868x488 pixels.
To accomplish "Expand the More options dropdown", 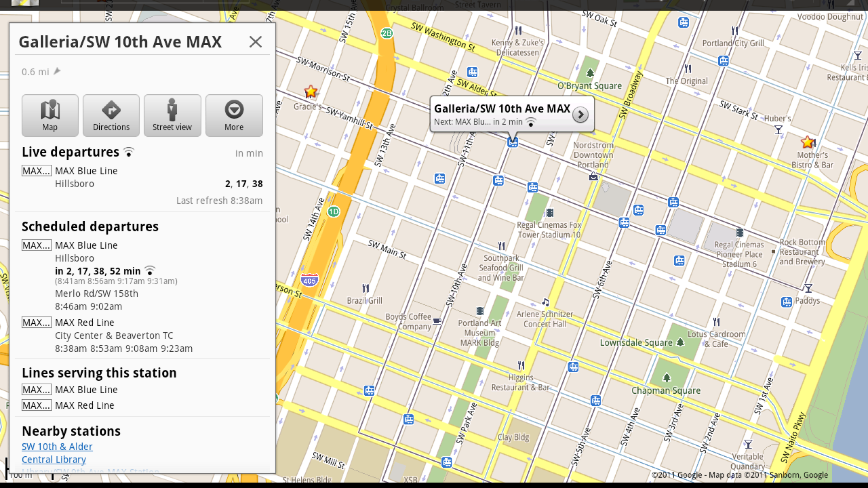I will [x=234, y=115].
